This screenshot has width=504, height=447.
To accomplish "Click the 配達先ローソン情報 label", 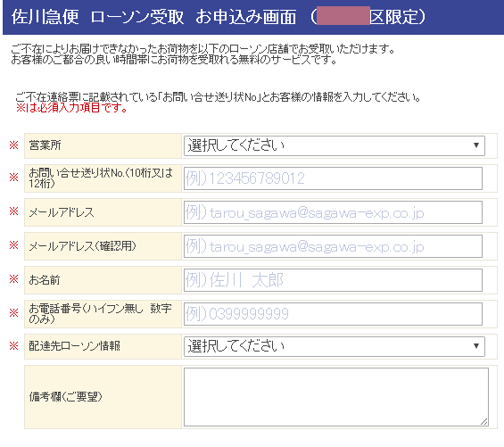I will coord(75,346).
